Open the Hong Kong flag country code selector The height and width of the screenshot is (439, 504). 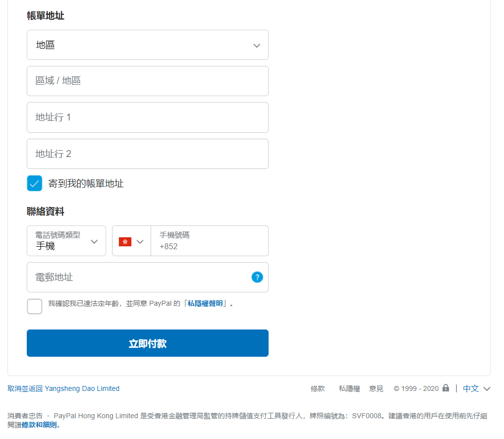coord(131,241)
